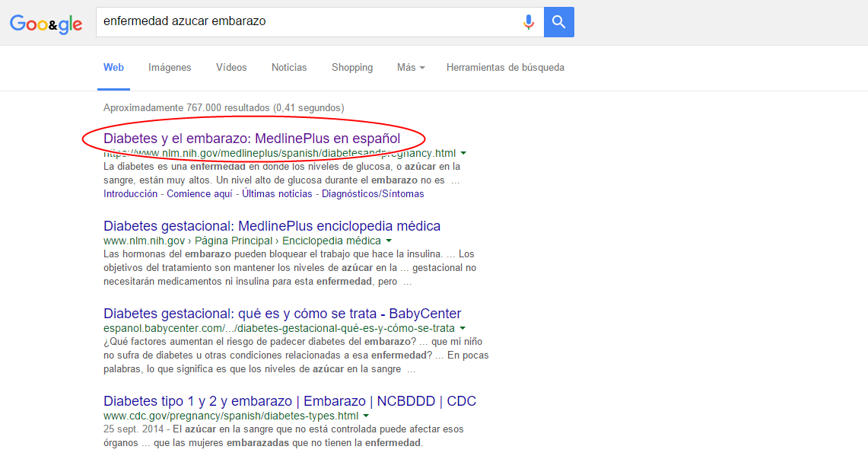Open 'Diabetes gestacional: qué es y cómo se trata - BabyCenter'
The height and width of the screenshot is (456, 868).
282,314
